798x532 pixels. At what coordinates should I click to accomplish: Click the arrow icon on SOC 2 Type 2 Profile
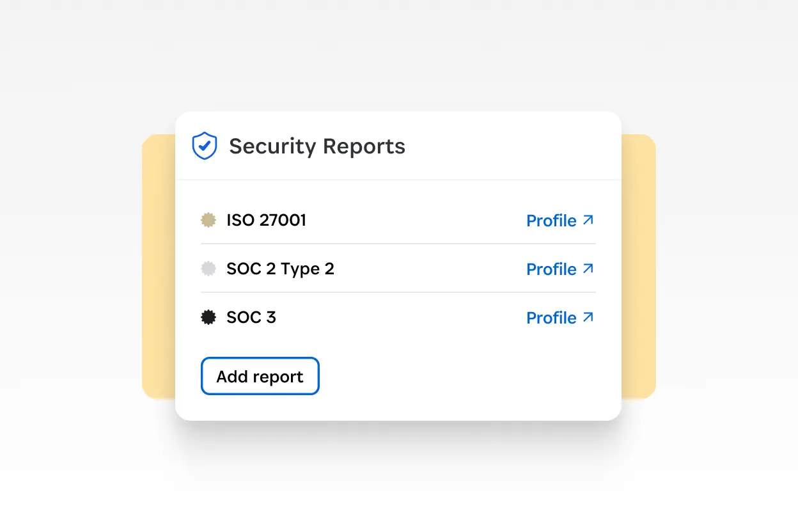tap(588, 269)
